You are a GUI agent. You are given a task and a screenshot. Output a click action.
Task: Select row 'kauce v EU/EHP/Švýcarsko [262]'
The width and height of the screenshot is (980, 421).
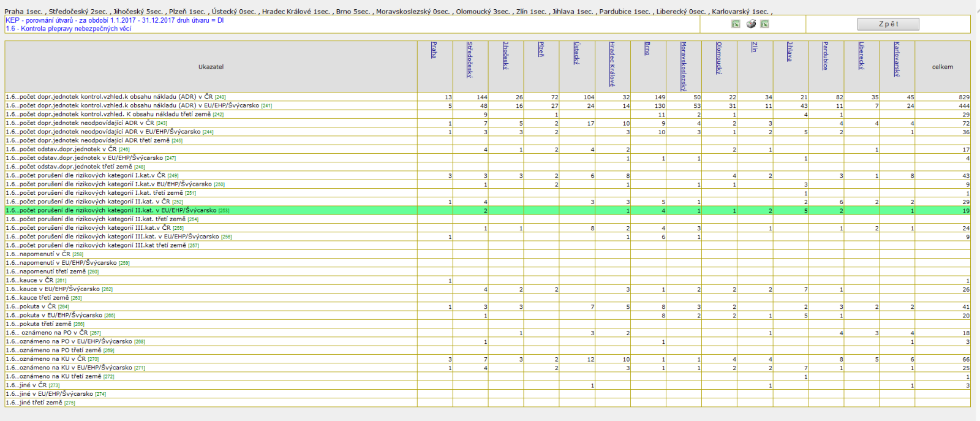coord(488,289)
